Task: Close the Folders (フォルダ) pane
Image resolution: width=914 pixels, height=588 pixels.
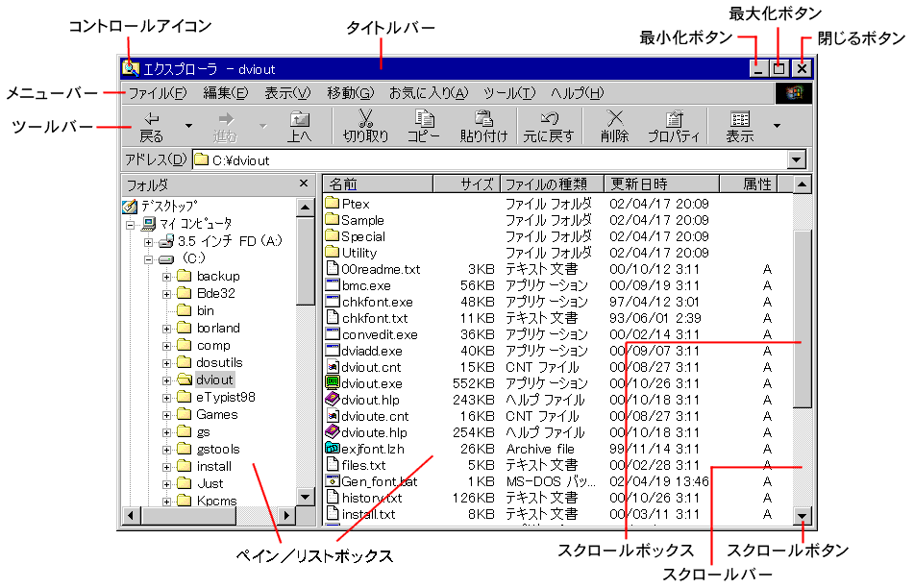Action: [304, 184]
